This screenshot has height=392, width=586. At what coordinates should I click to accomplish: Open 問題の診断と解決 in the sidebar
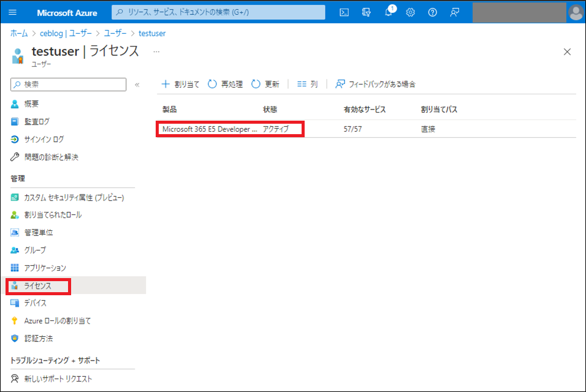(x=45, y=157)
